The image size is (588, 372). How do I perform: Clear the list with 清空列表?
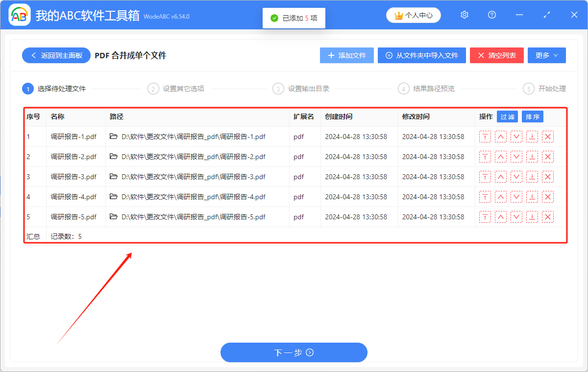click(x=496, y=55)
